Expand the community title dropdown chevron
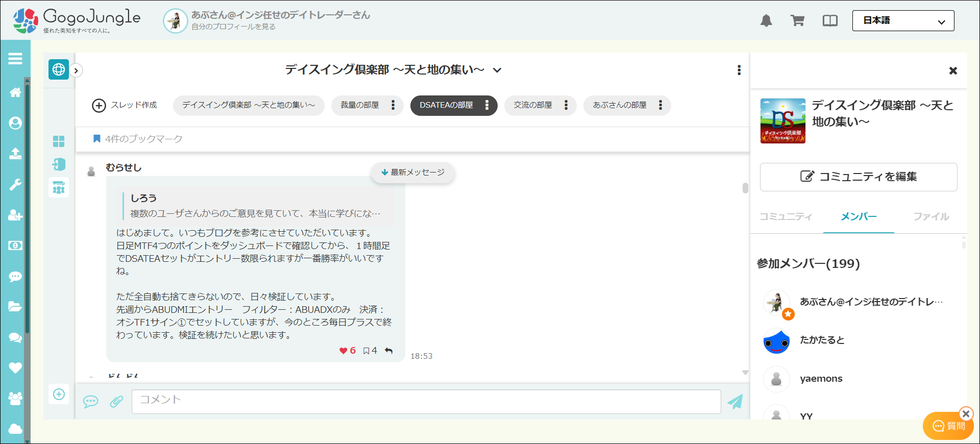This screenshot has height=444, width=980. click(497, 70)
